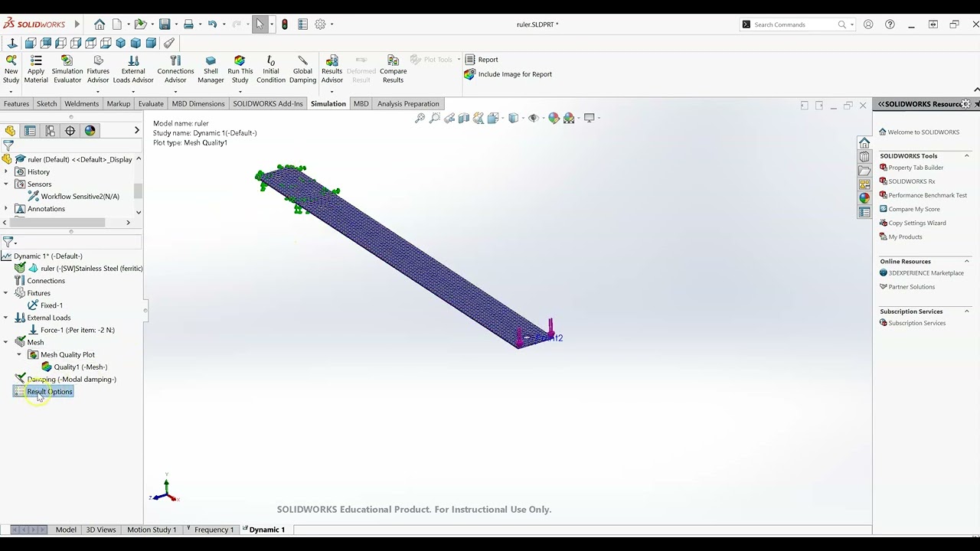This screenshot has width=980, height=551.
Task: Click the Home icon in title toolbar
Action: click(100, 24)
